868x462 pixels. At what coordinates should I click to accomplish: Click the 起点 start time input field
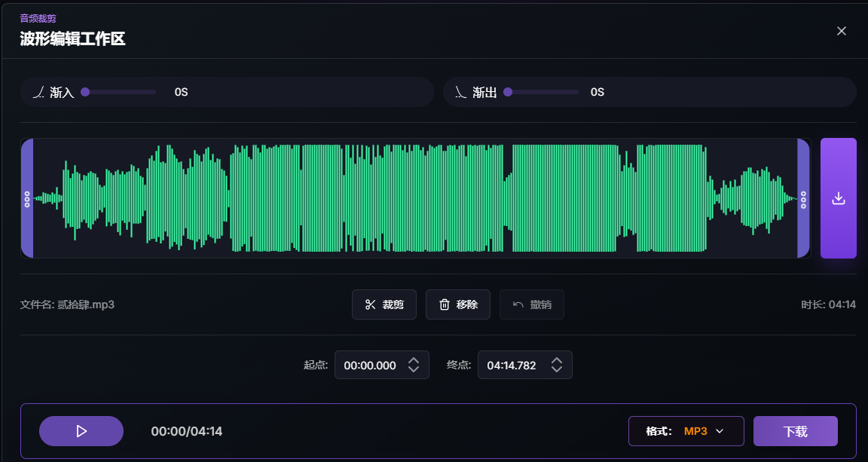(382, 365)
